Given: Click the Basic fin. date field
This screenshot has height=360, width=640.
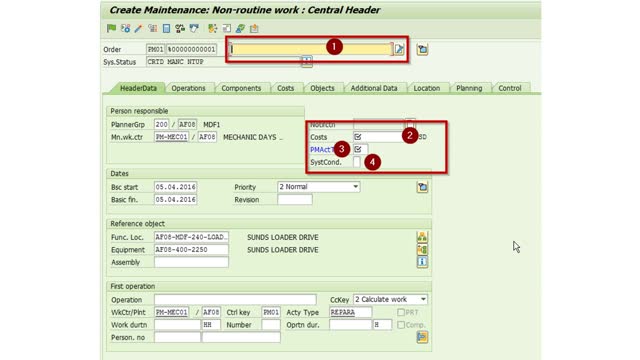Looking at the screenshot, I should pos(176,200).
